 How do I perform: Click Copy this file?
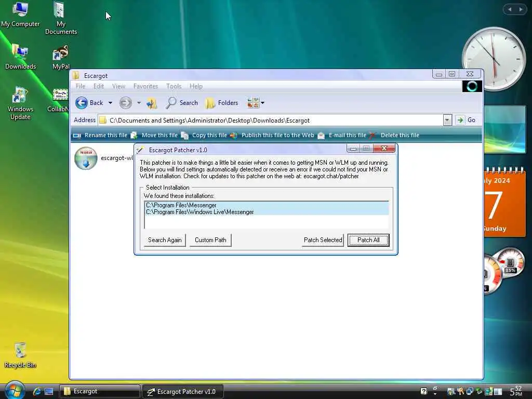204,135
